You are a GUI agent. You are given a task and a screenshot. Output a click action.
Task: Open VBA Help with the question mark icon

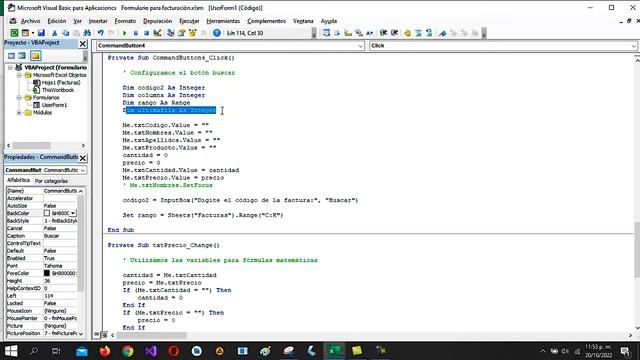tap(217, 33)
